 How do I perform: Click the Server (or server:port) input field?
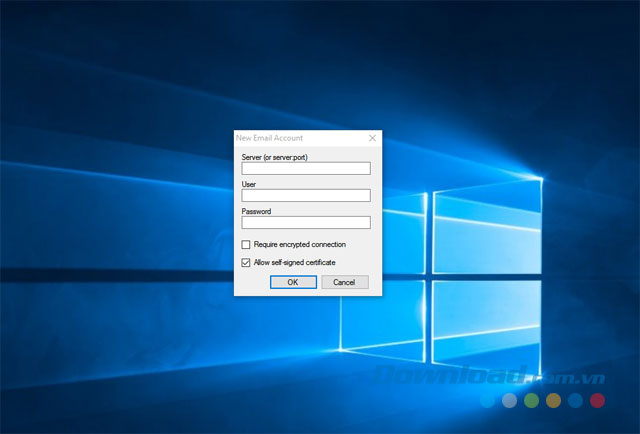pyautogui.click(x=306, y=168)
